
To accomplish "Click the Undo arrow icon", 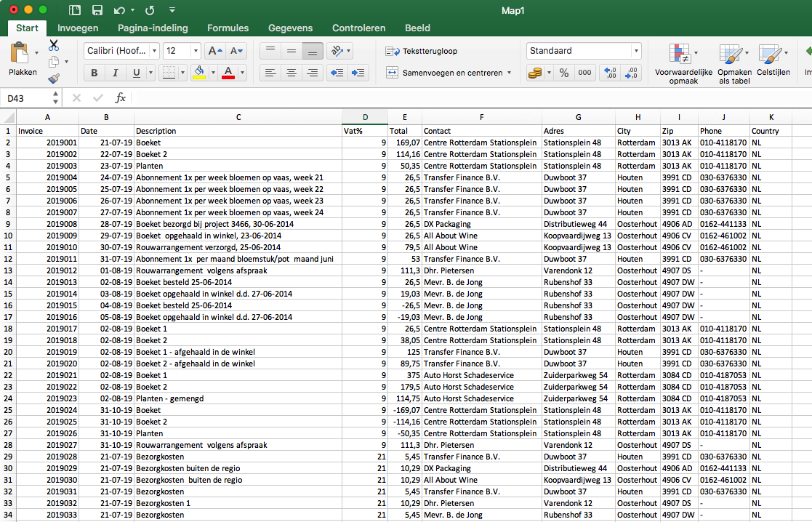I will pos(120,10).
